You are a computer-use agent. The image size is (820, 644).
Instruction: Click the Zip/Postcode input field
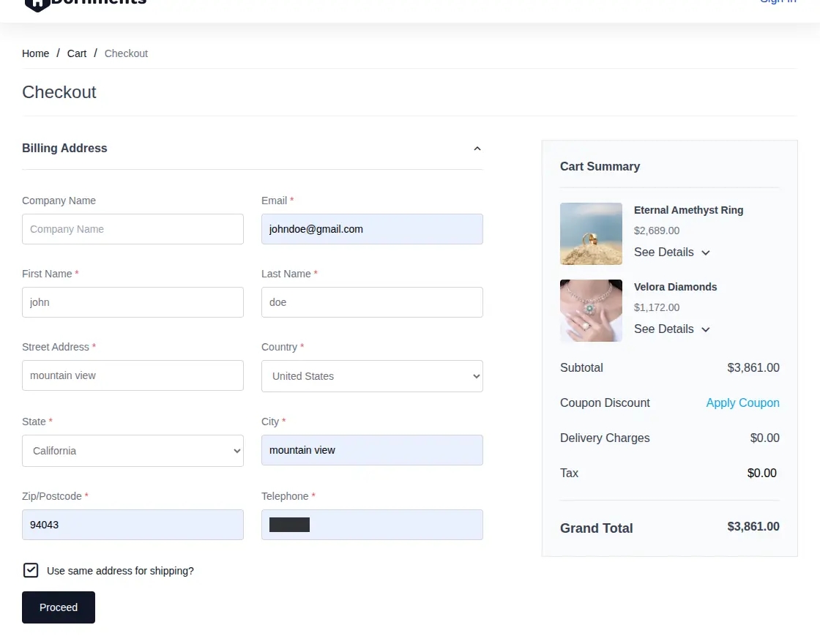click(133, 525)
